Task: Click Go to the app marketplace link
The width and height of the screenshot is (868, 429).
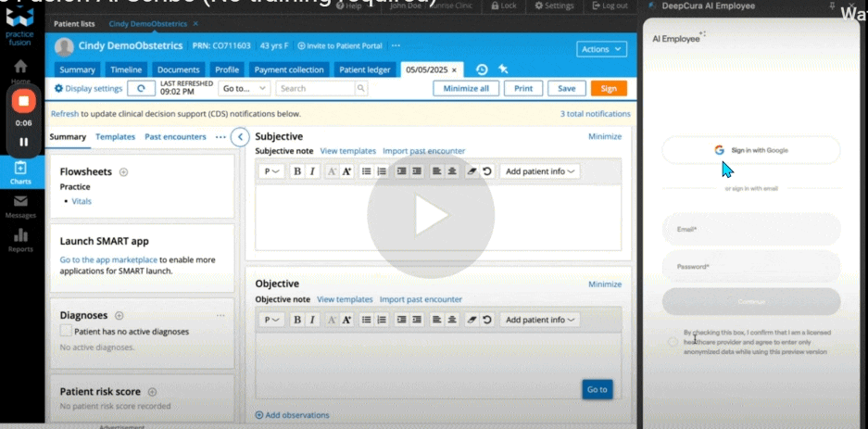Action: pos(108,259)
